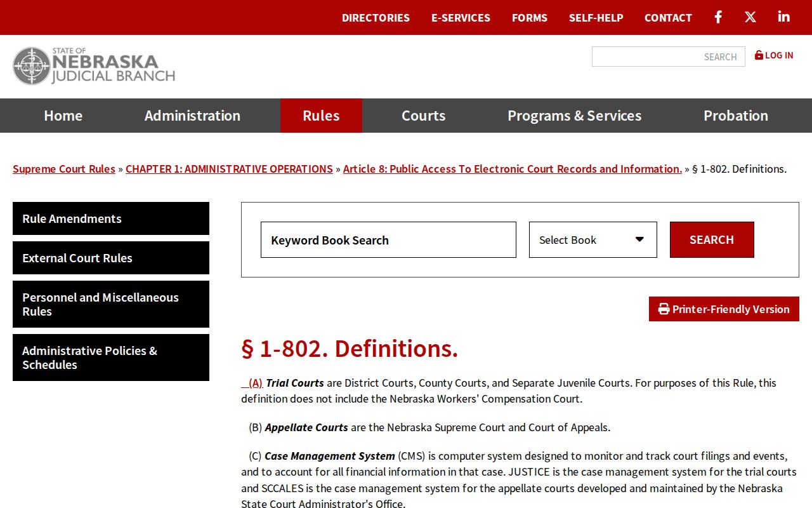Open the X (Twitter) icon link

click(750, 17)
